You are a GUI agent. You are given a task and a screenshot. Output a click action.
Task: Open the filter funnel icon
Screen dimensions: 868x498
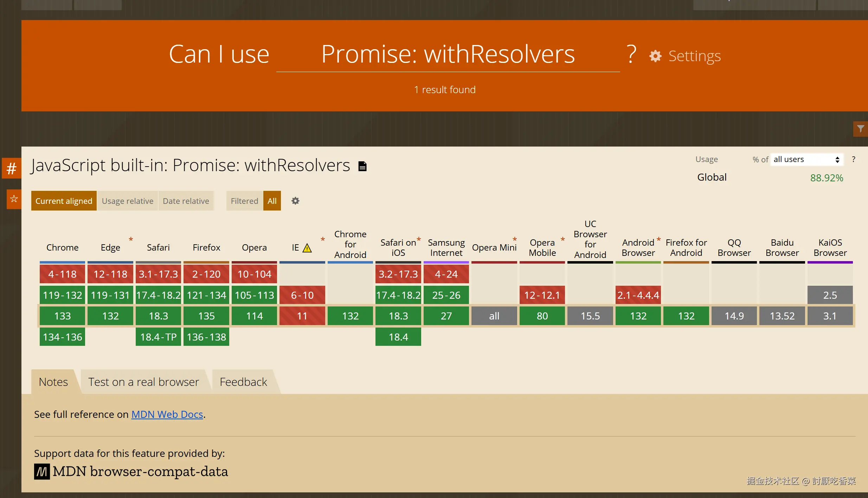click(860, 129)
